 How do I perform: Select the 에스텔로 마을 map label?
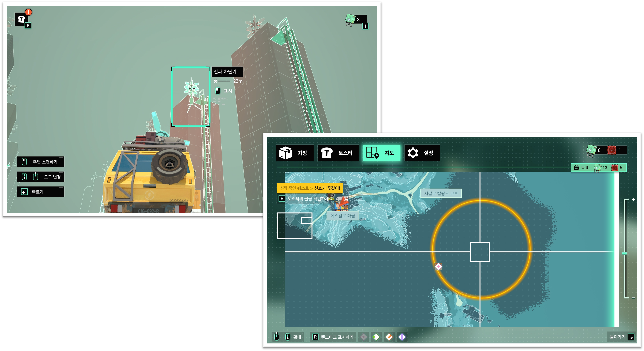click(x=343, y=215)
